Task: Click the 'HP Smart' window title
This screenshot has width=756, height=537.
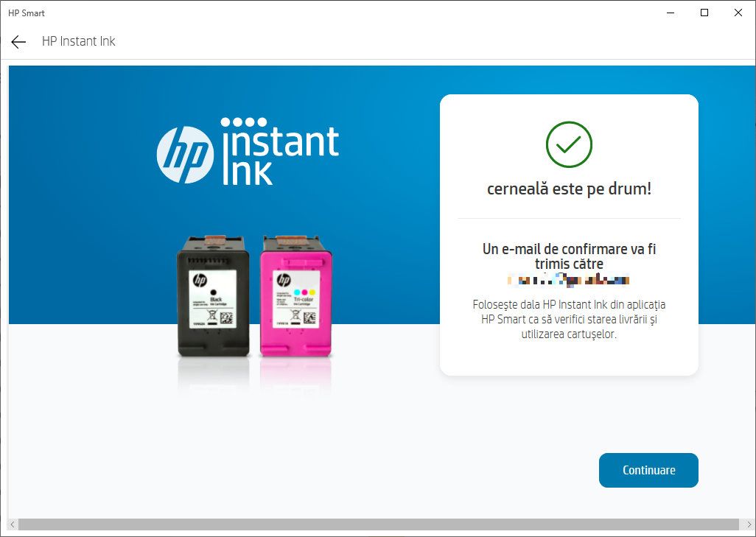Action: click(27, 13)
